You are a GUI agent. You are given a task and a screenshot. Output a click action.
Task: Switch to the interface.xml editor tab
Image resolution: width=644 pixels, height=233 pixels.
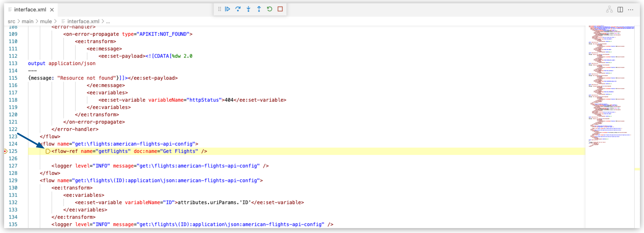(x=30, y=10)
